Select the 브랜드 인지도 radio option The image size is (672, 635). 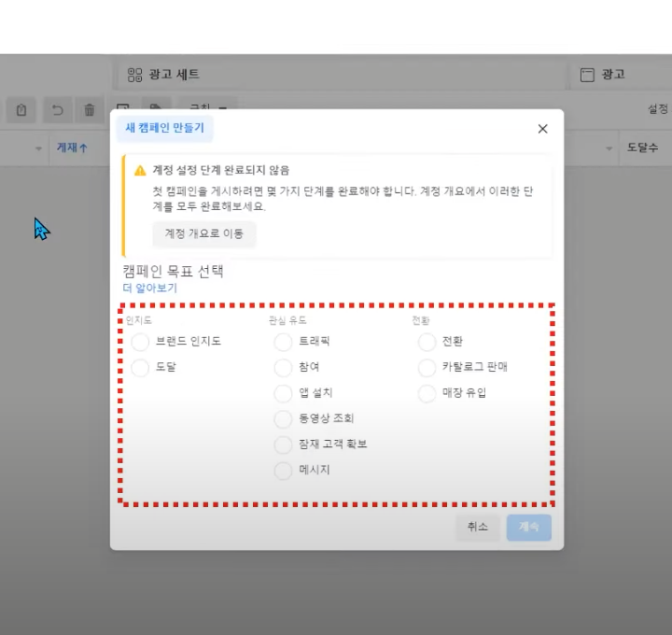coord(140,342)
